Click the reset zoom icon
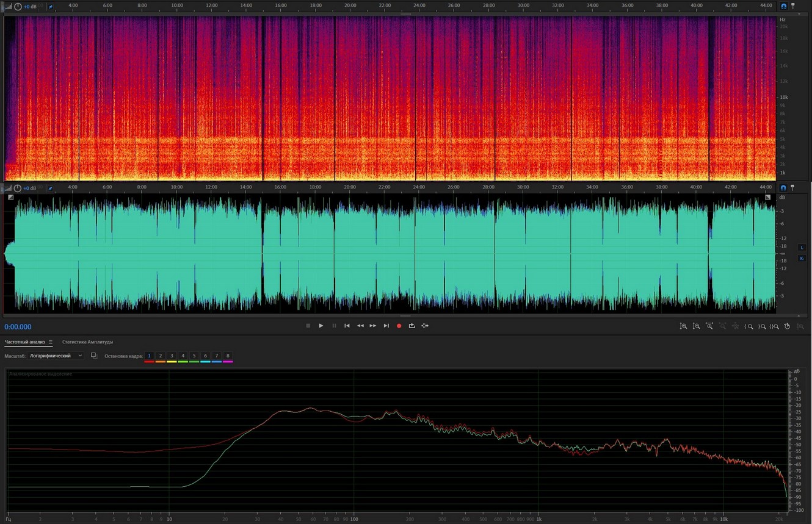The height and width of the screenshot is (524, 812). coord(788,326)
